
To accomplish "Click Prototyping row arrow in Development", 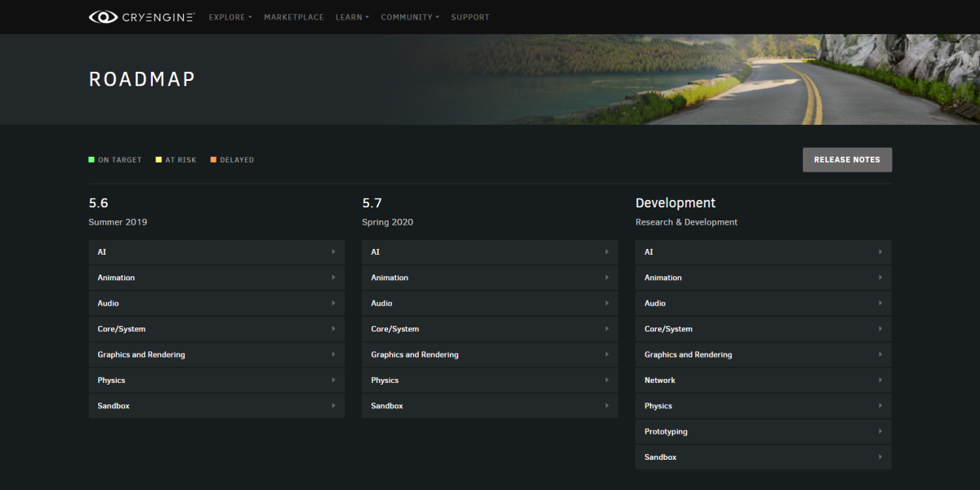I will pos(880,431).
